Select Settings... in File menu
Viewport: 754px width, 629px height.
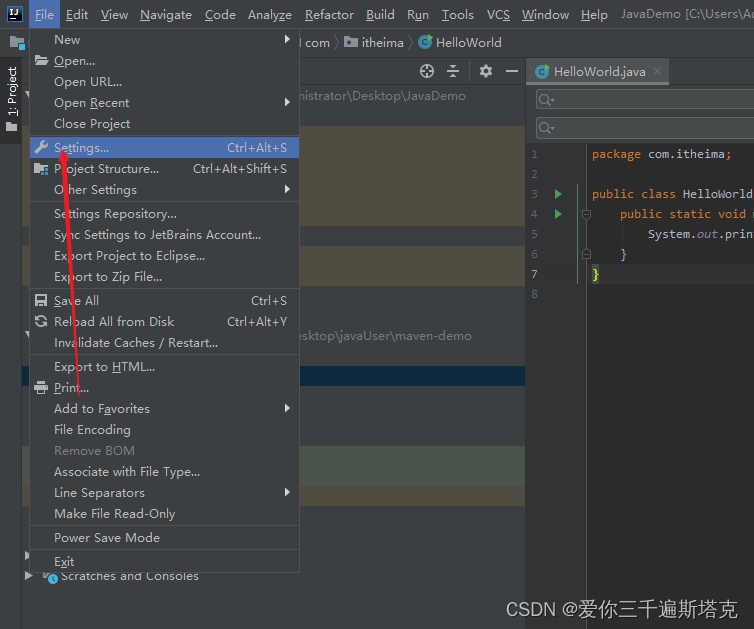coord(164,148)
